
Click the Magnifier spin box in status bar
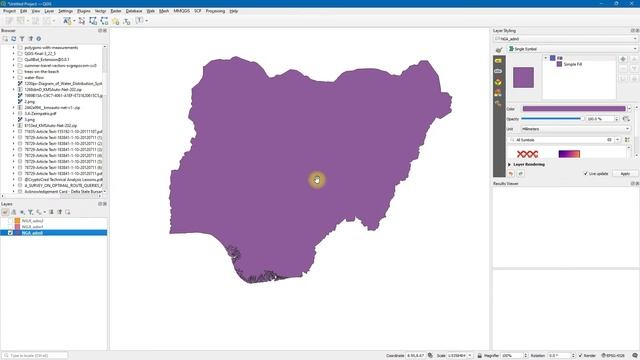coord(514,356)
